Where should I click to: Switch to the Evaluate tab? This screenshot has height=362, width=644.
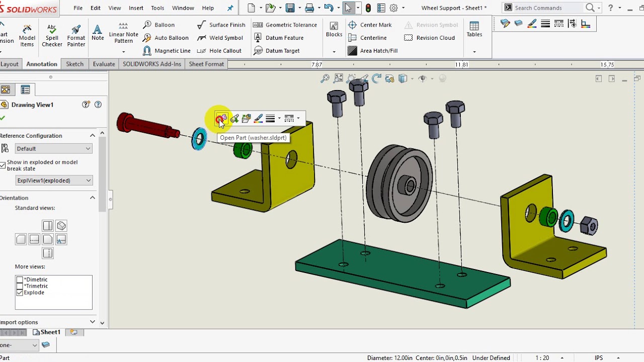(x=104, y=64)
